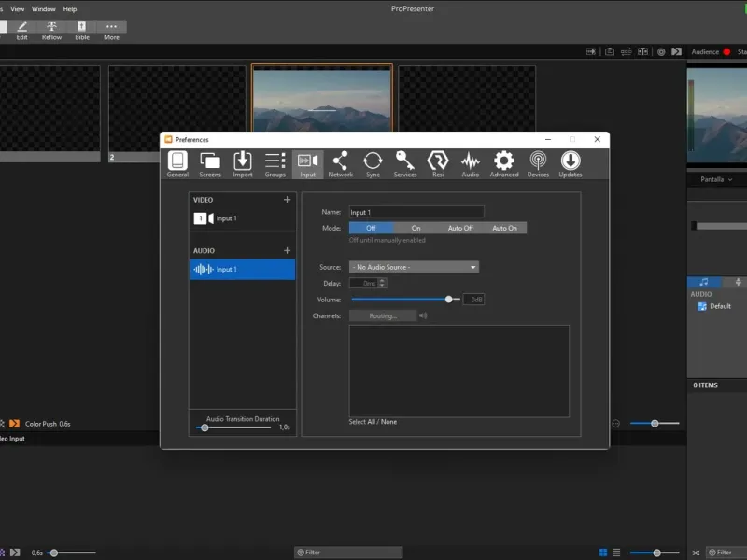The width and height of the screenshot is (747, 560).
Task: Click the Select All / None link
Action: click(x=373, y=422)
